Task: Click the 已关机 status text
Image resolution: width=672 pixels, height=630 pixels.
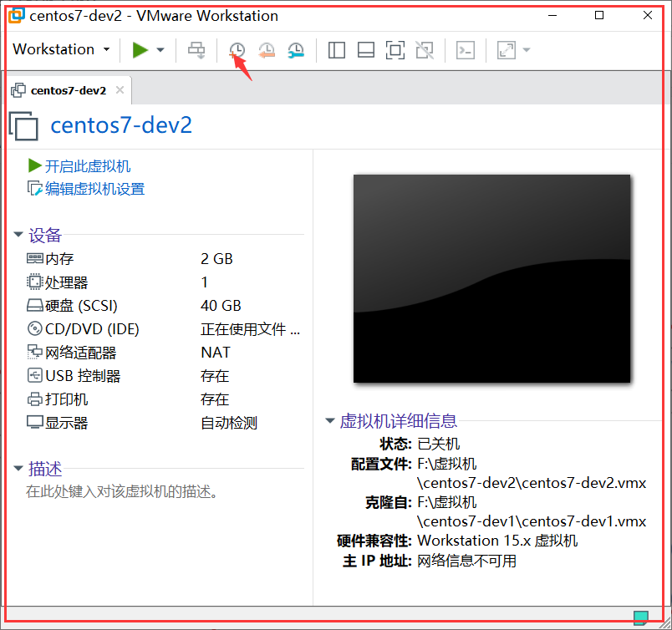Action: click(439, 444)
